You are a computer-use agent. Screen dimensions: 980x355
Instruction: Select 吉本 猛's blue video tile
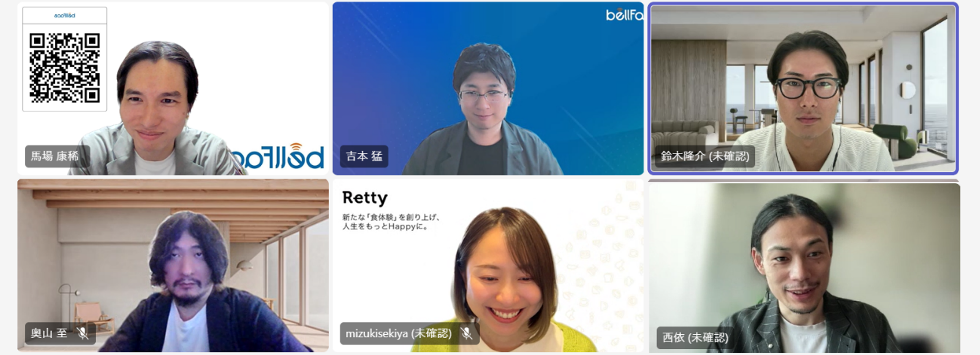coord(488,88)
